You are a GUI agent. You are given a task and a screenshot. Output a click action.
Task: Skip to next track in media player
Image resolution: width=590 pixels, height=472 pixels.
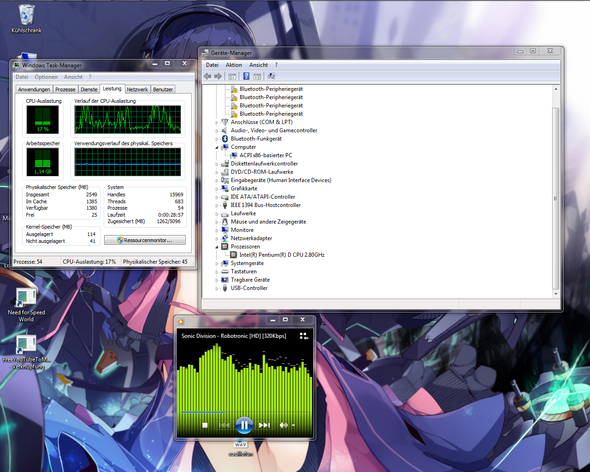[x=264, y=425]
